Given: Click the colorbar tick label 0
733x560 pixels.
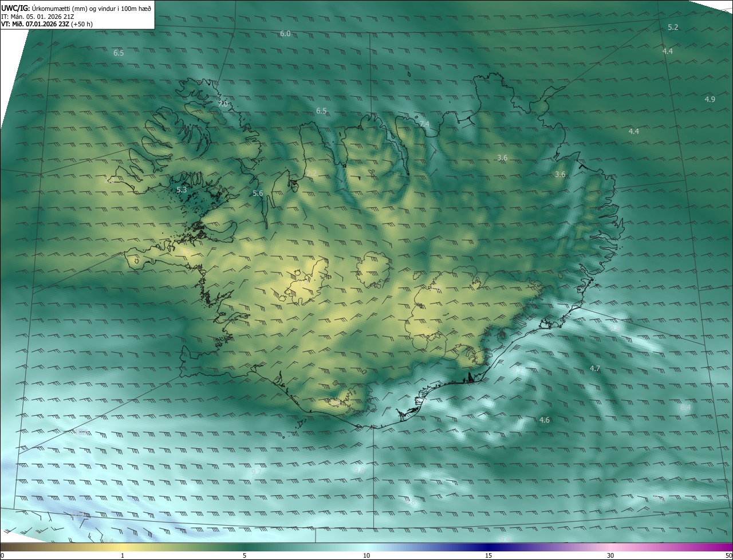Looking at the screenshot, I should pyautogui.click(x=2, y=555).
